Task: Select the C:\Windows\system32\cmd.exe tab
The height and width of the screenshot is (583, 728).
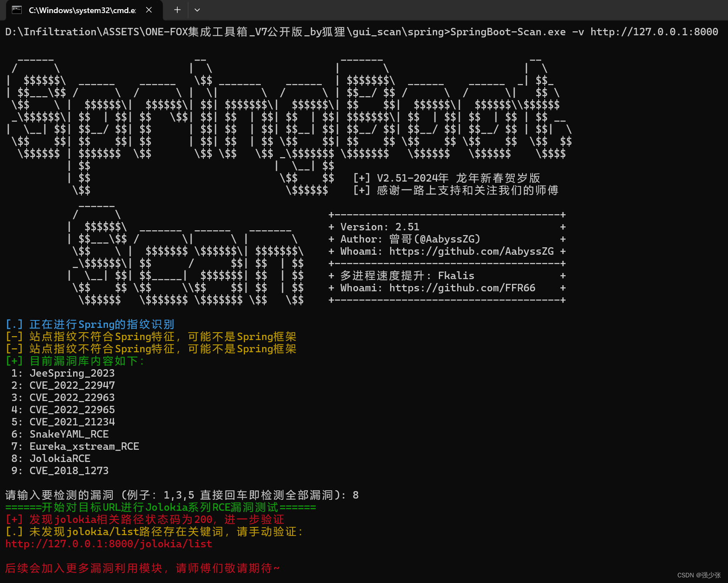Action: (84, 10)
